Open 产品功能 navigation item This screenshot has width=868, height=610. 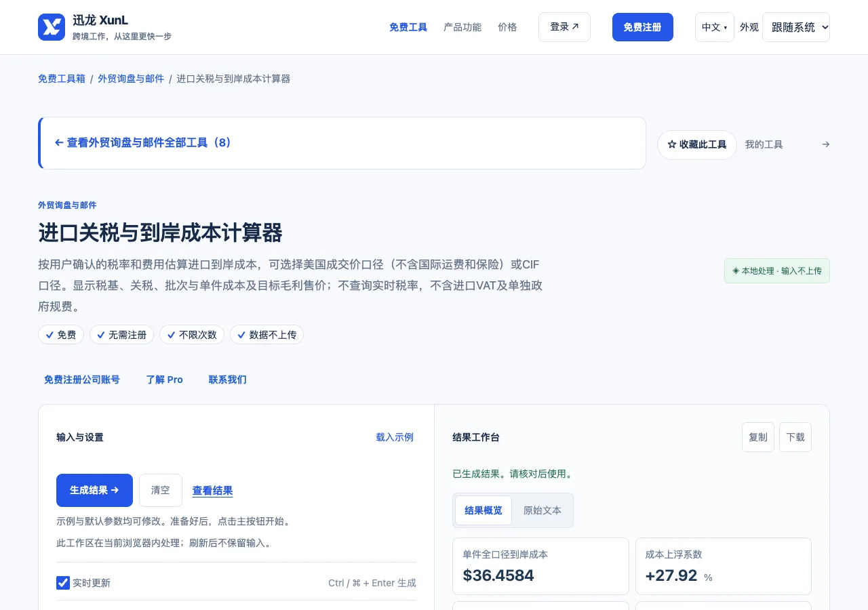click(x=462, y=27)
